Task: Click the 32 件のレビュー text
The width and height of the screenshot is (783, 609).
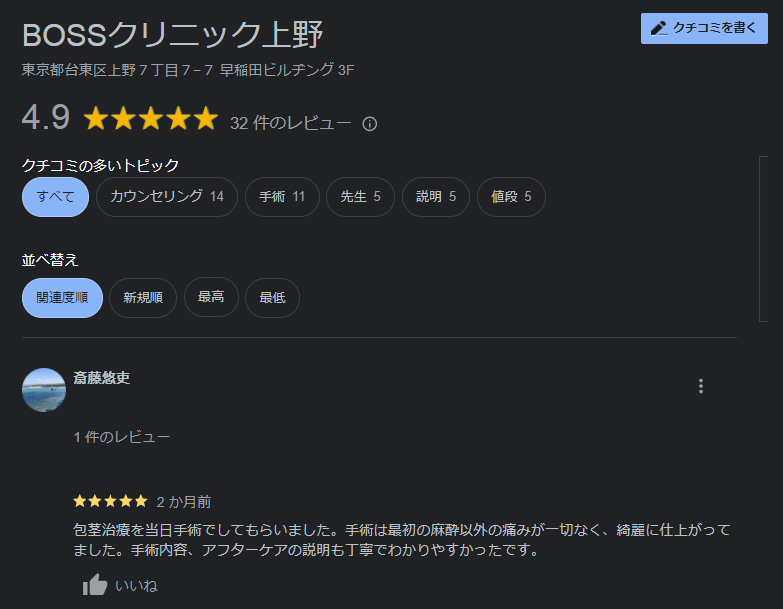Action: (291, 123)
